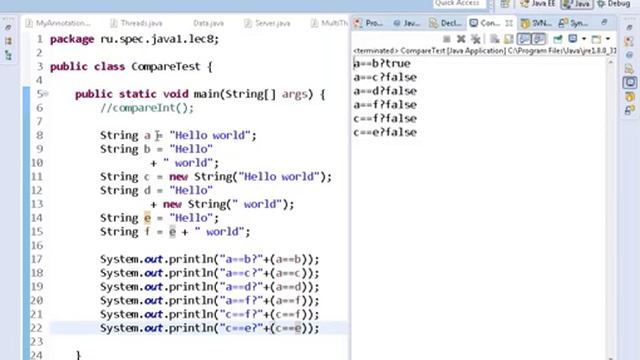This screenshot has height=360, width=640.
Task: Switch to the Declaration tab
Action: click(445, 23)
